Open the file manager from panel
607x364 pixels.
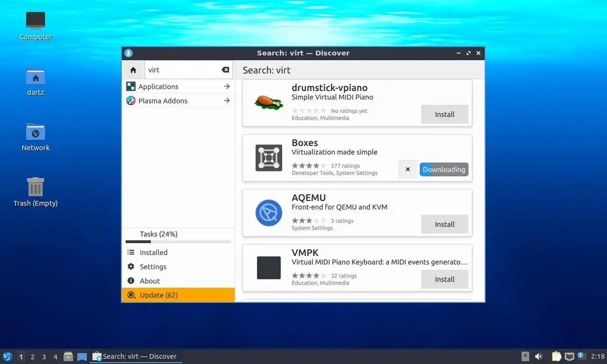coord(68,356)
